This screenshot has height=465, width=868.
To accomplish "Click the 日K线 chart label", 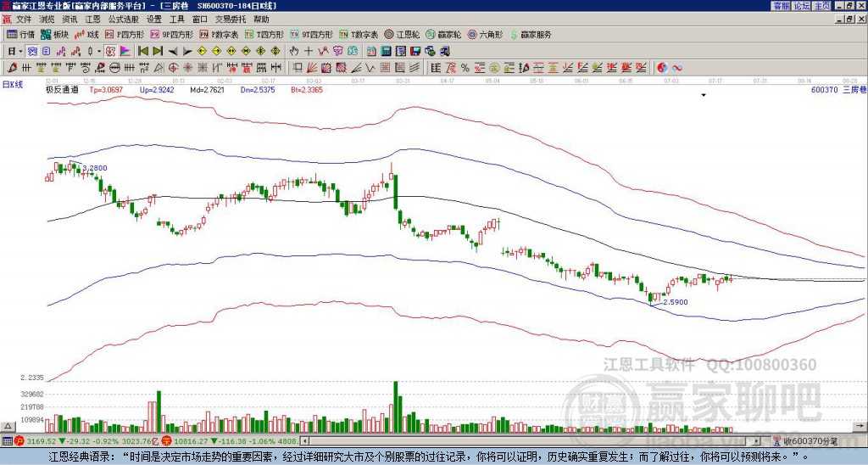I will coord(13,84).
